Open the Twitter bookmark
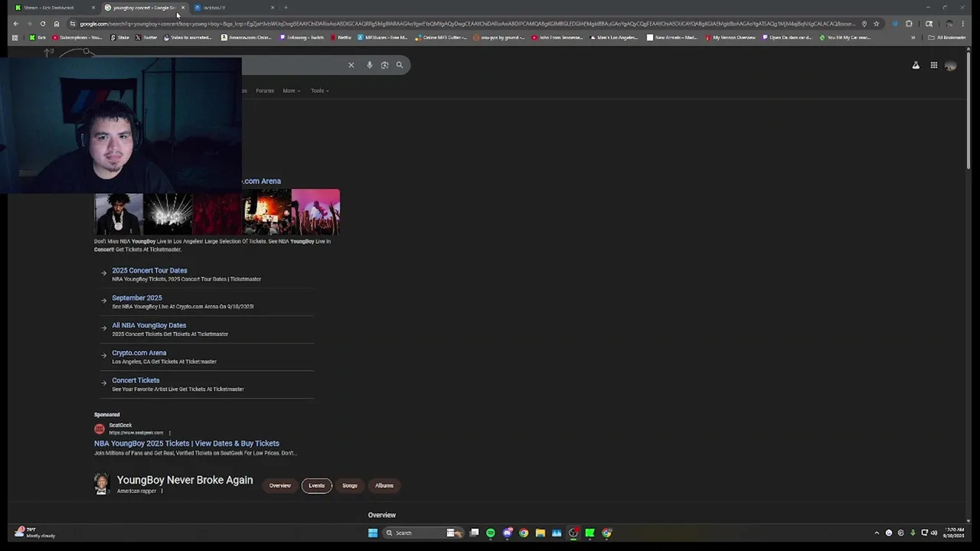This screenshot has width=980, height=551. (147, 37)
